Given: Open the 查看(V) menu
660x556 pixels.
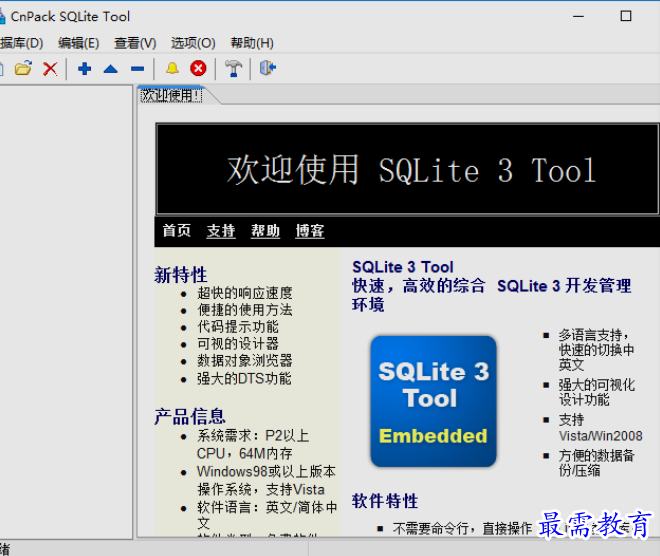Looking at the screenshot, I should (x=135, y=43).
